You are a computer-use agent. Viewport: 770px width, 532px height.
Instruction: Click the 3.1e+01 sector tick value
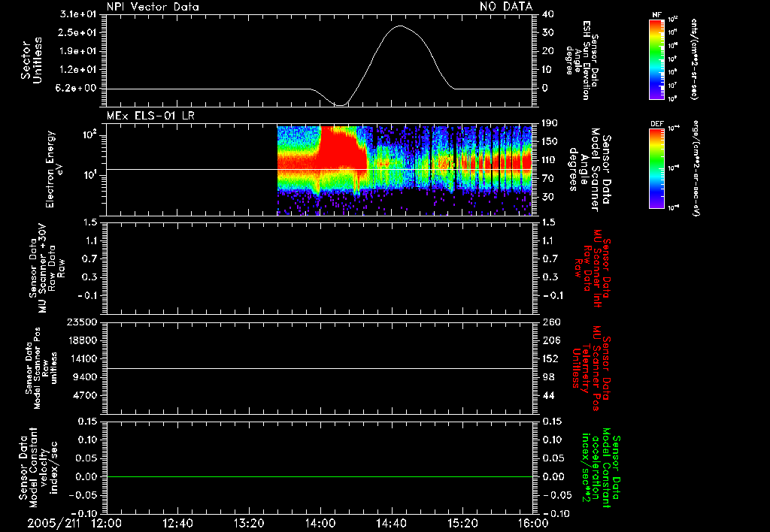click(78, 14)
